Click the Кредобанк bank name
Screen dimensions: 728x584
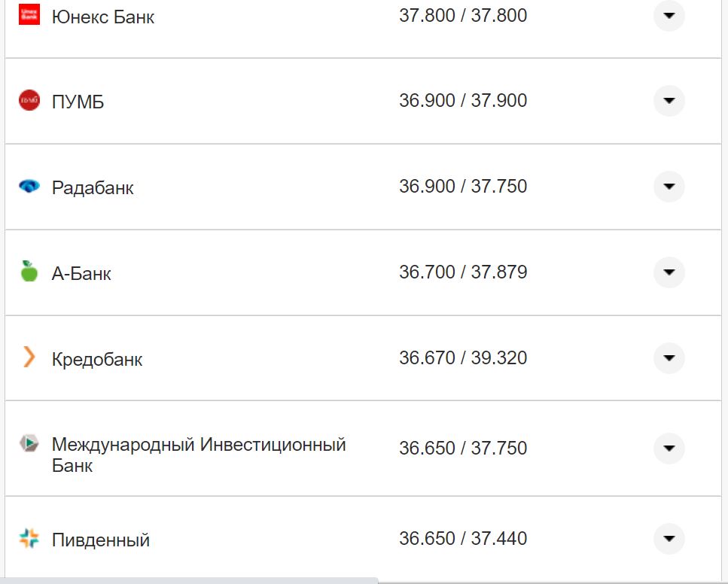96,360
